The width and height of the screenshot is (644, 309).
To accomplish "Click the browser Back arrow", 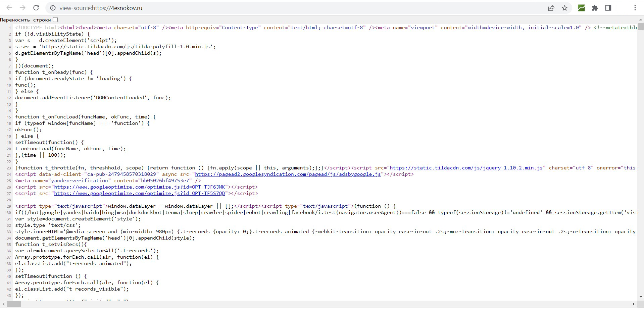I will coord(9,8).
